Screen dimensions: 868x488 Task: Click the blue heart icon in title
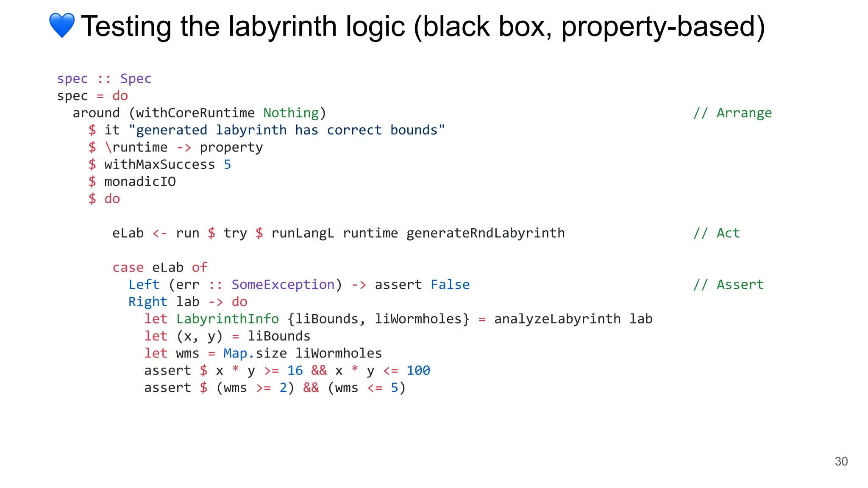[62, 25]
